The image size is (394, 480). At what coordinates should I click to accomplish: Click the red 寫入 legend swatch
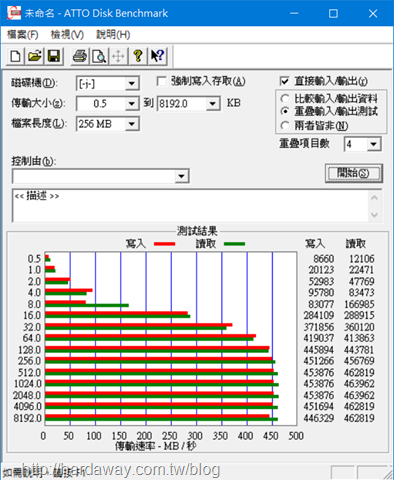click(x=165, y=244)
